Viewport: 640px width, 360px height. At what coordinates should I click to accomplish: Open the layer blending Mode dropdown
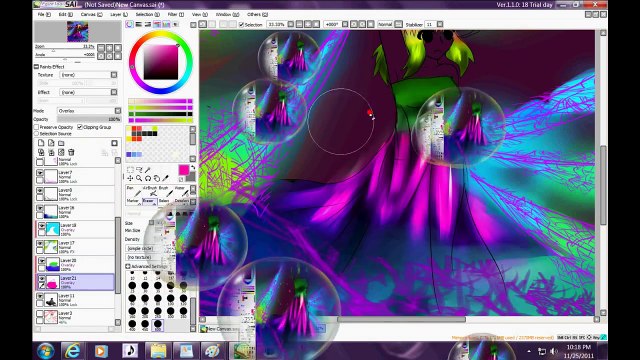[118, 111]
